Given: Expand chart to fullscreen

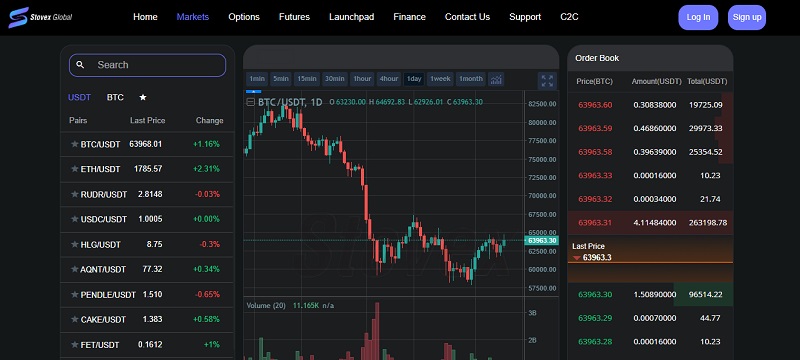Looking at the screenshot, I should 547,81.
